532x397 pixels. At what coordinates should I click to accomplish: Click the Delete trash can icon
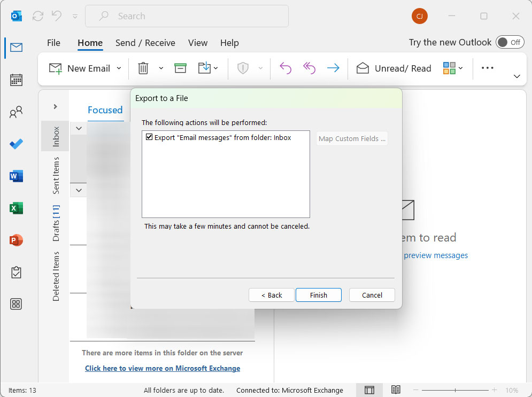click(x=143, y=68)
